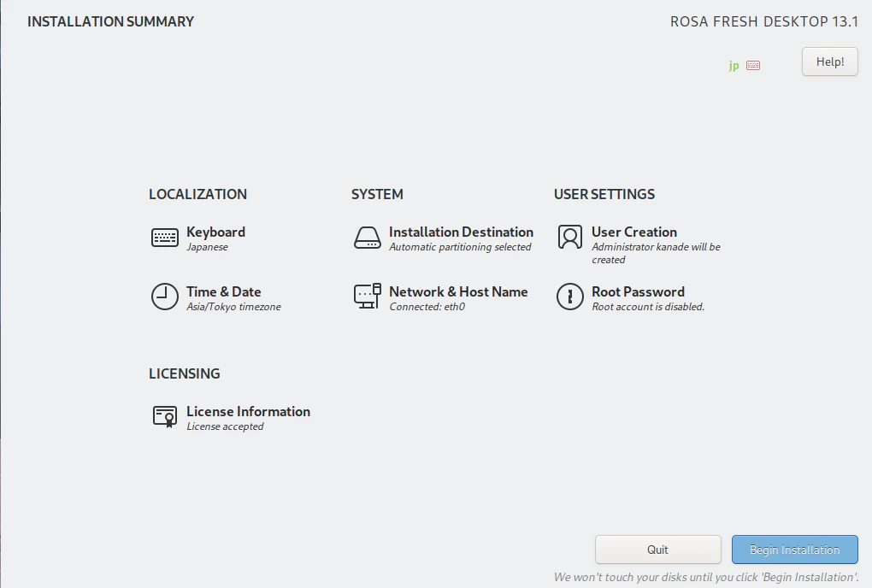
Task: Click the INSTALLATION SUMMARY title
Action: 110,21
